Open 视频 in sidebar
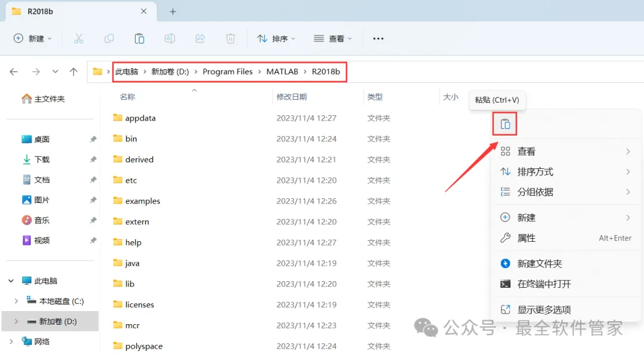 35,240
